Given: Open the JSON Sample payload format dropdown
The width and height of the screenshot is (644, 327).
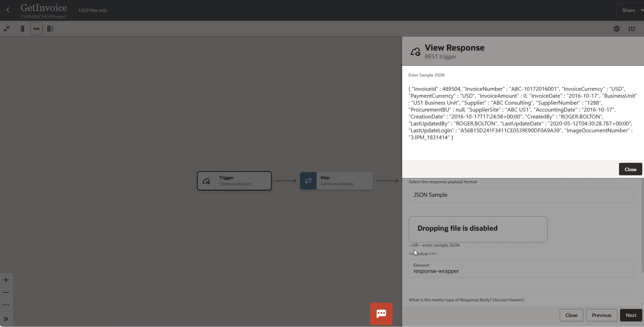Looking at the screenshot, I should [x=521, y=195].
